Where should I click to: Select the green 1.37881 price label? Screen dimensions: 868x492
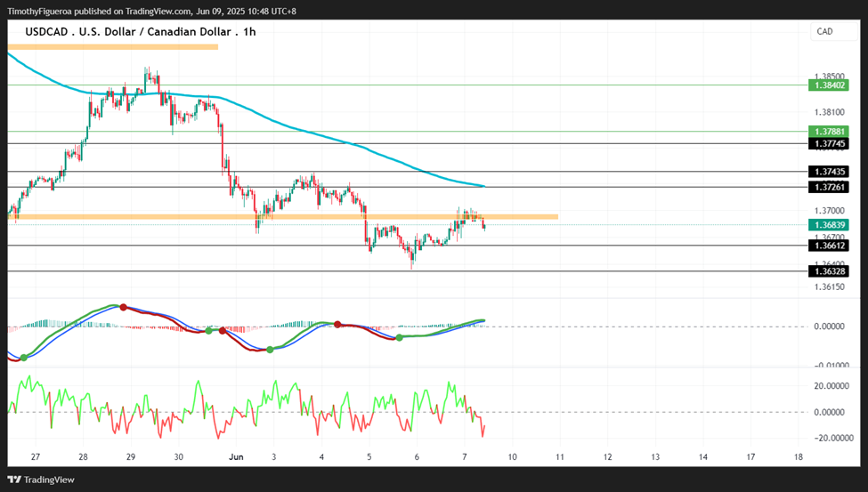(x=828, y=132)
